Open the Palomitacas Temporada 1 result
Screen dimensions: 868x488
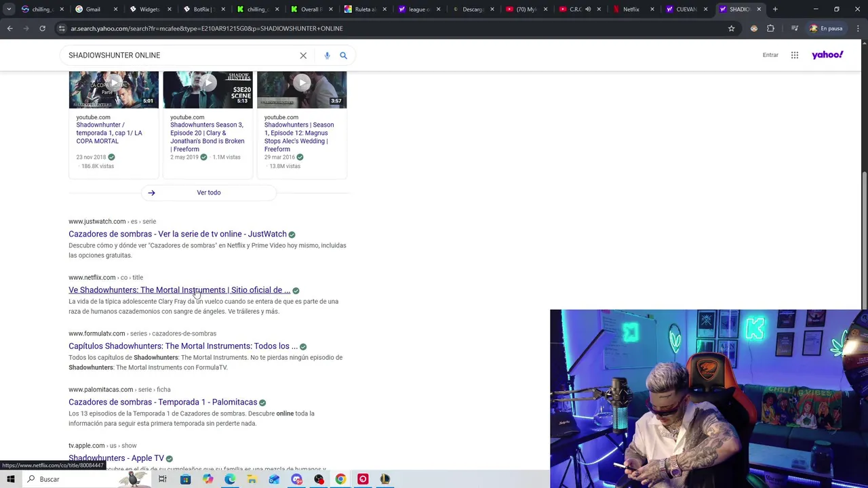tap(163, 403)
